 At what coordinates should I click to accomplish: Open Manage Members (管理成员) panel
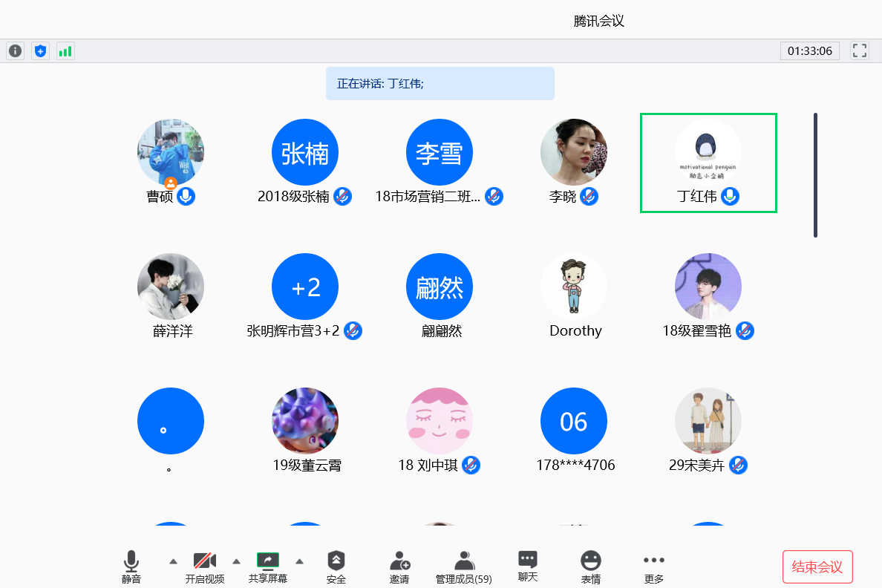pyautogui.click(x=464, y=567)
